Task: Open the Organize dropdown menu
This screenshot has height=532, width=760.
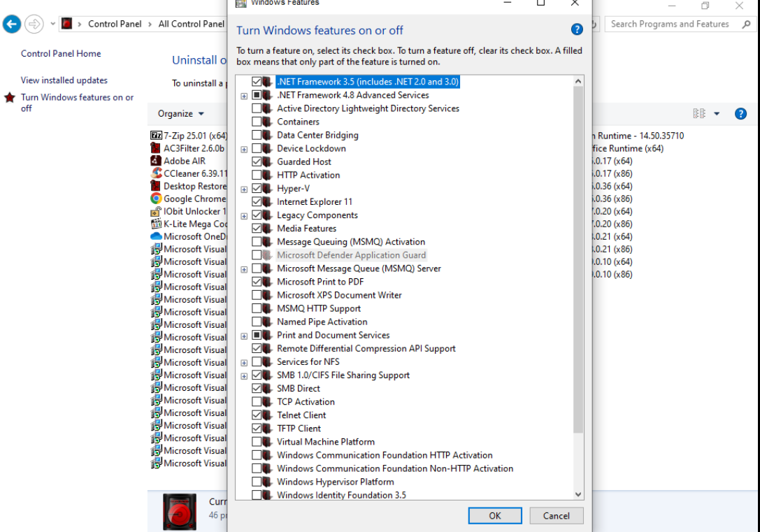Action: 181,113
